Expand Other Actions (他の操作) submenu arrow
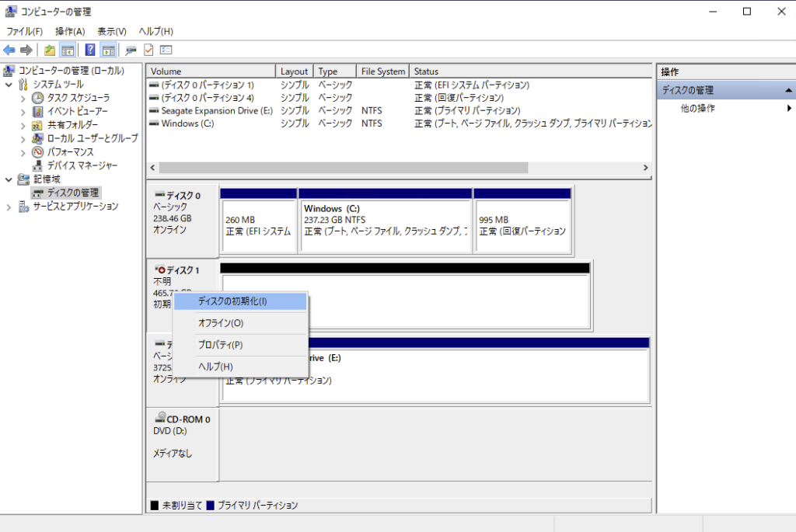The image size is (796, 532). coord(789,109)
